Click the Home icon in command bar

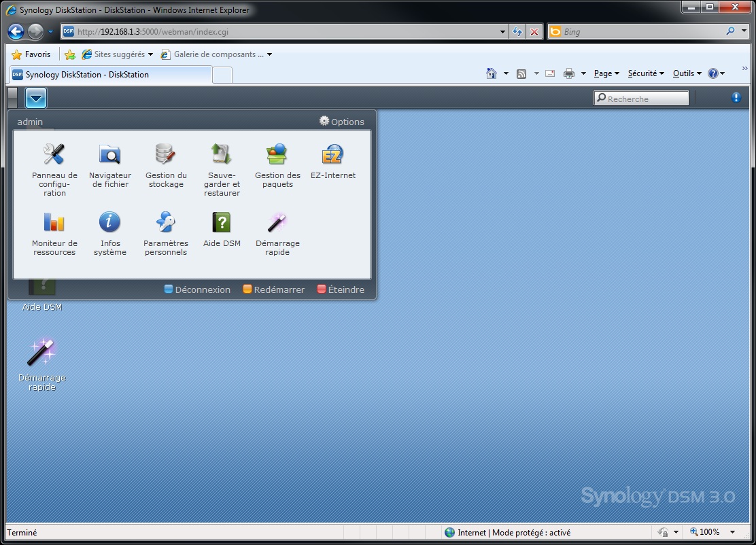click(492, 73)
